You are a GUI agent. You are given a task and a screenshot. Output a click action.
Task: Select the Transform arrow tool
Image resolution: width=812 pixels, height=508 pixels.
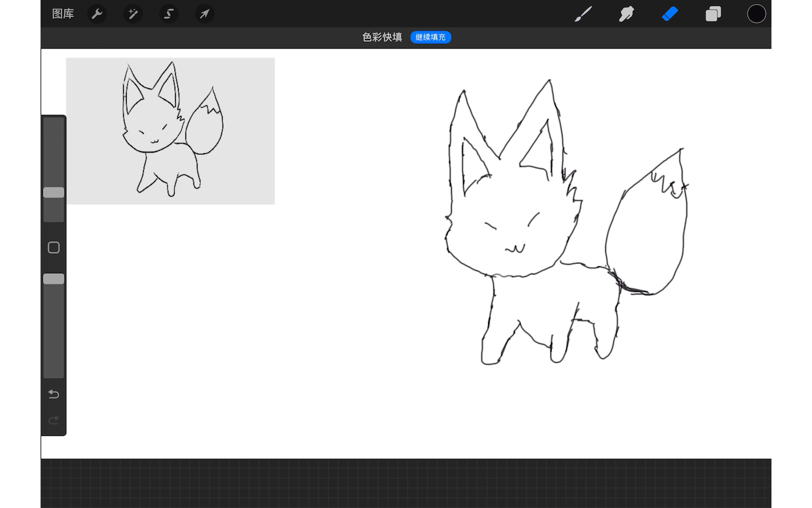[x=204, y=14]
